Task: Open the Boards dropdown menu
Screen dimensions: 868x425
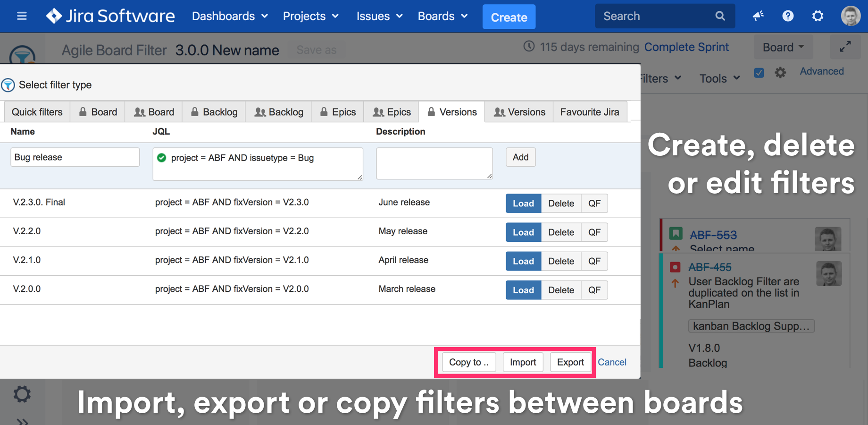Action: [442, 16]
